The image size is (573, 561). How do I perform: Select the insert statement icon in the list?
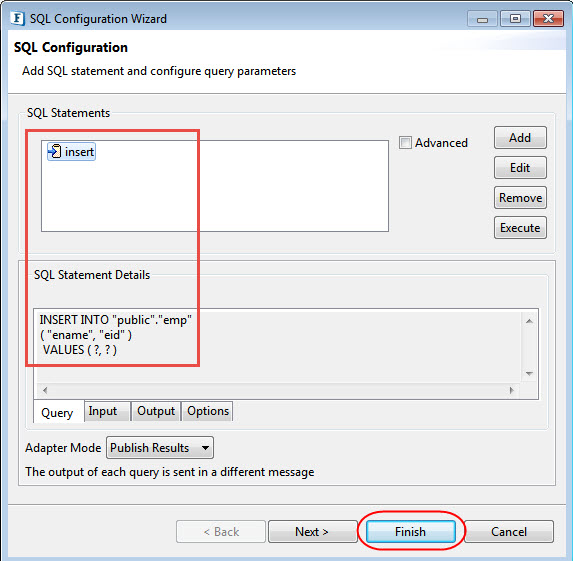tap(55, 152)
